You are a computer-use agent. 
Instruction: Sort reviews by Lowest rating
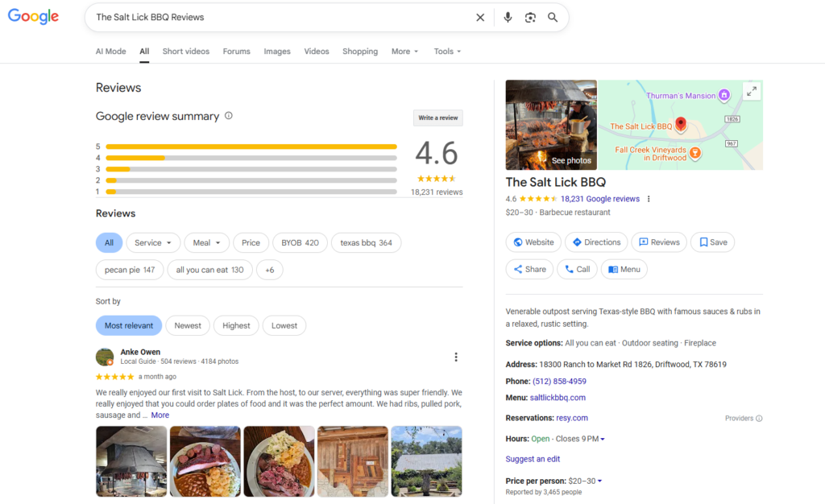coord(284,326)
